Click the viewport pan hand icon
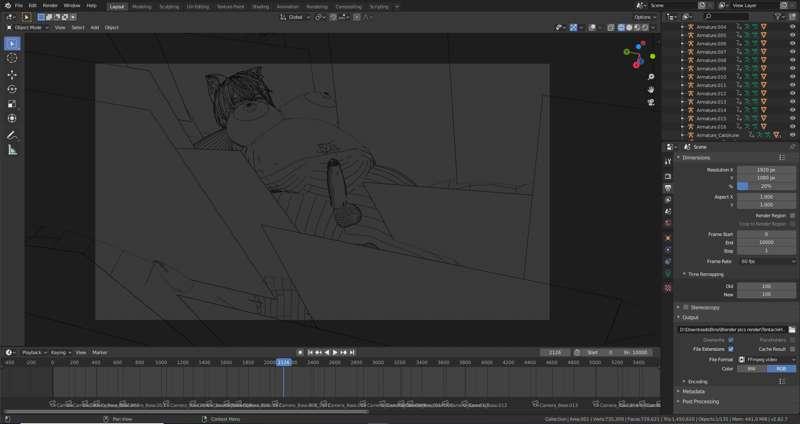800x424 pixels. pyautogui.click(x=651, y=89)
